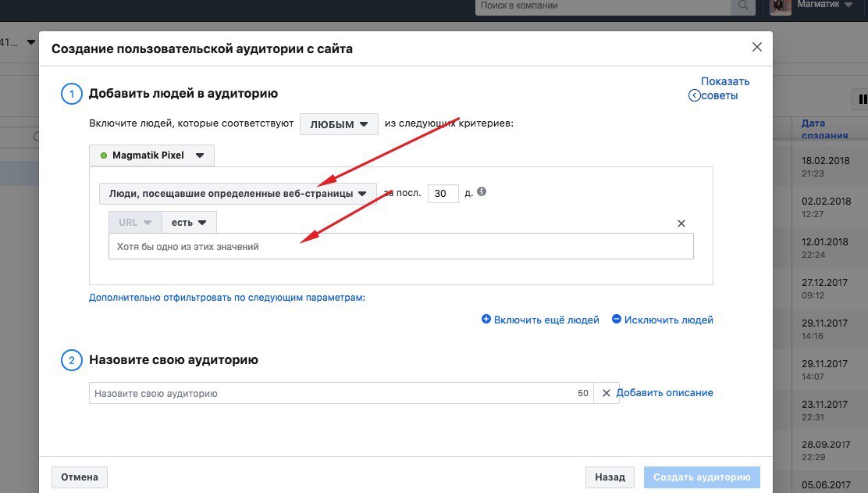
Task: Click 'Исключить людей' link
Action: 669,320
